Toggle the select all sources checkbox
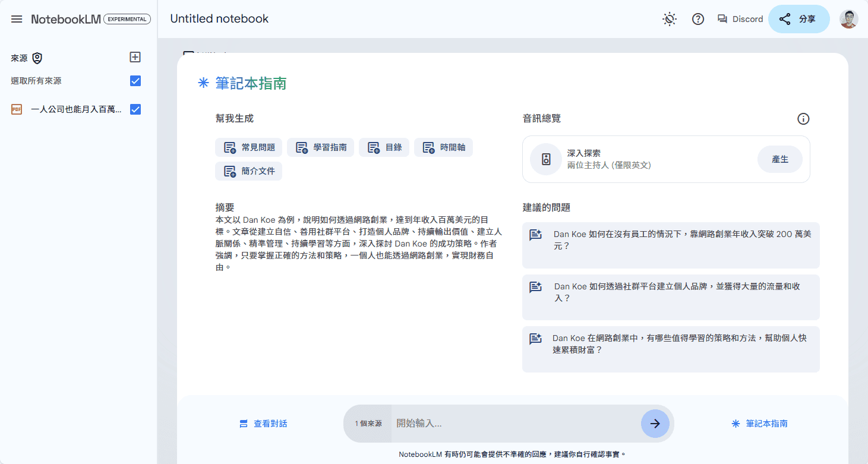The width and height of the screenshot is (868, 464). [135, 81]
